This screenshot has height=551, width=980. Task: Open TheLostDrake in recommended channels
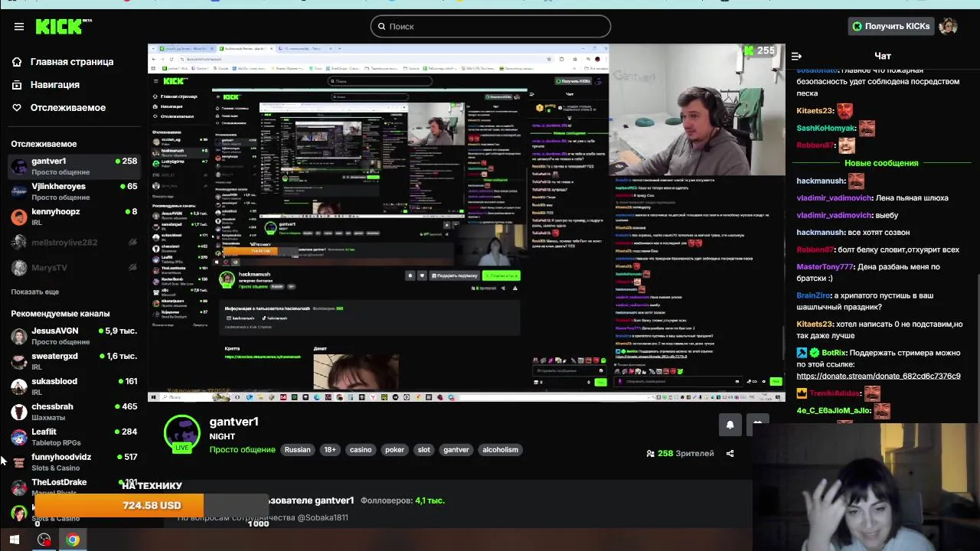coord(59,482)
